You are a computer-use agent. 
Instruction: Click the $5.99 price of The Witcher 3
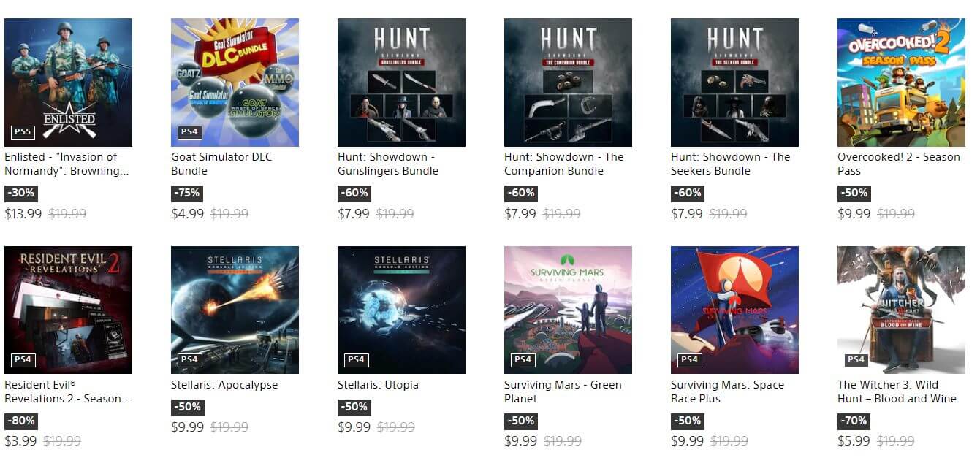[854, 441]
